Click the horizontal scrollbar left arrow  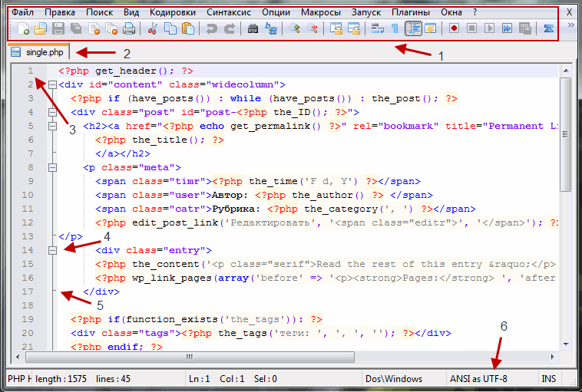18,357
